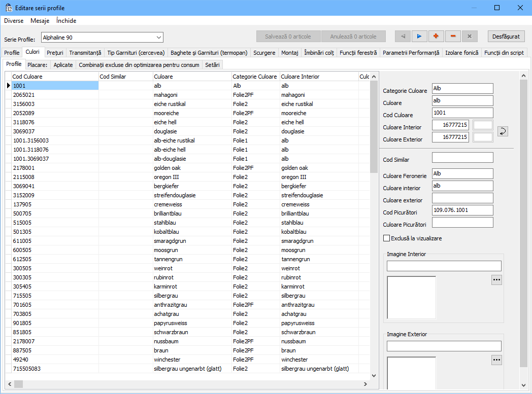Open the Serie Profile dropdown

point(159,38)
